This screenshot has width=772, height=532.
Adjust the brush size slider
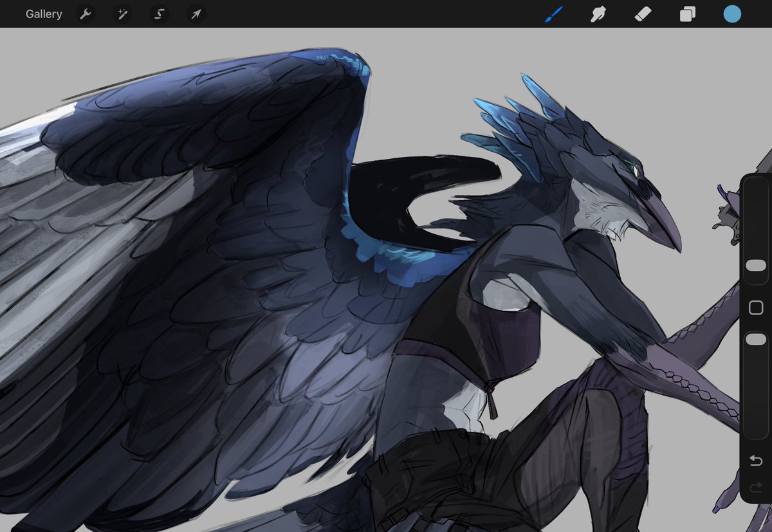755,264
